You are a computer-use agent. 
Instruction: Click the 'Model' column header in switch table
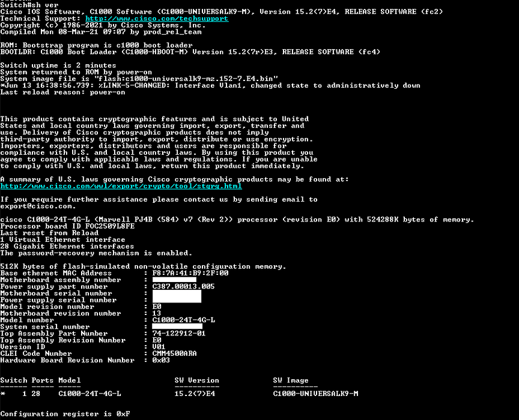coord(70,380)
